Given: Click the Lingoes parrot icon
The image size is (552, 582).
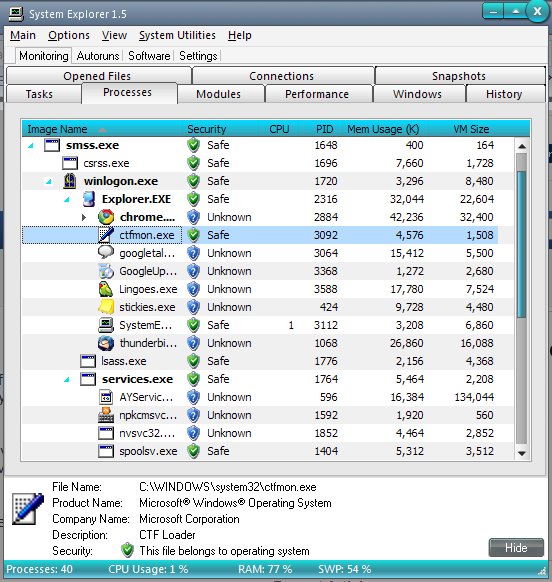Looking at the screenshot, I should pos(106,289).
